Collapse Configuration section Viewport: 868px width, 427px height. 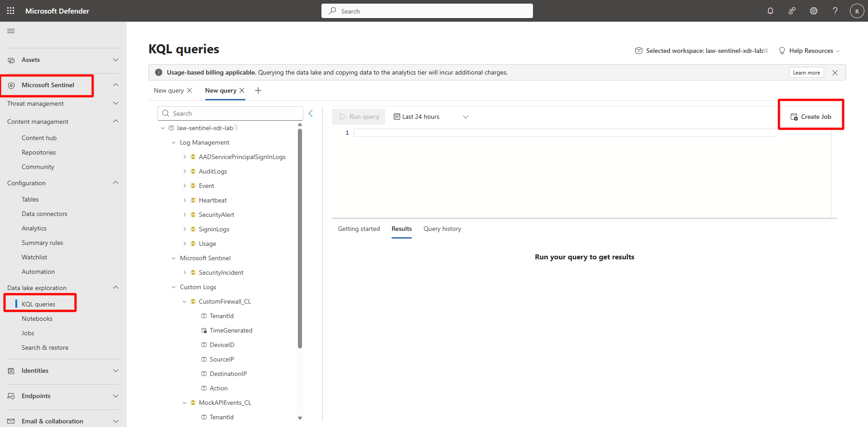pyautogui.click(x=116, y=183)
